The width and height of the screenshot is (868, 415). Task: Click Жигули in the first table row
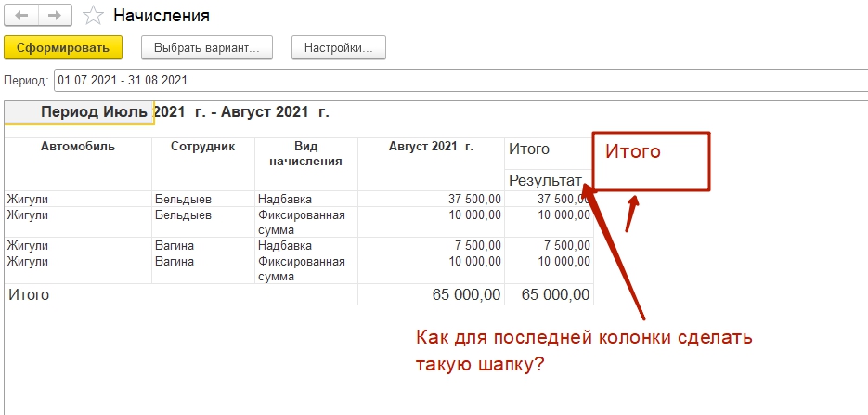click(x=26, y=200)
